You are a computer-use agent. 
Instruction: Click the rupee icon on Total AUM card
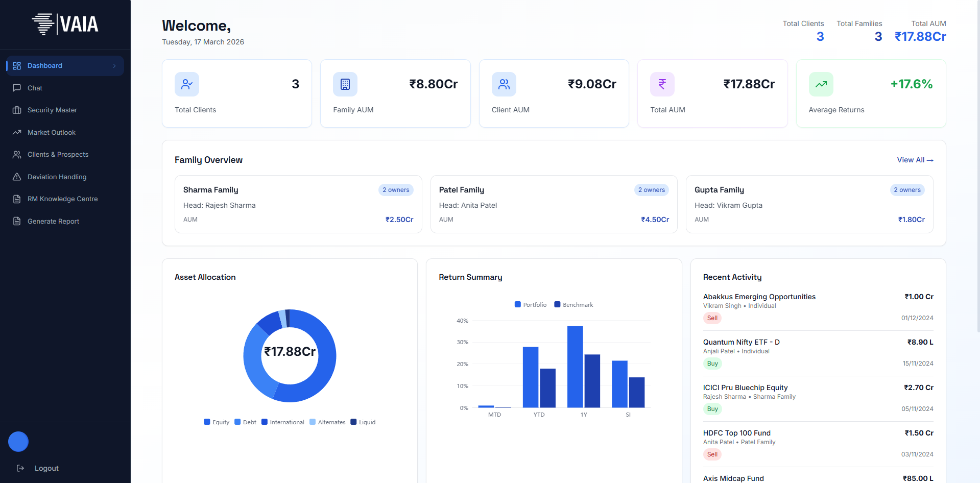[x=662, y=84]
